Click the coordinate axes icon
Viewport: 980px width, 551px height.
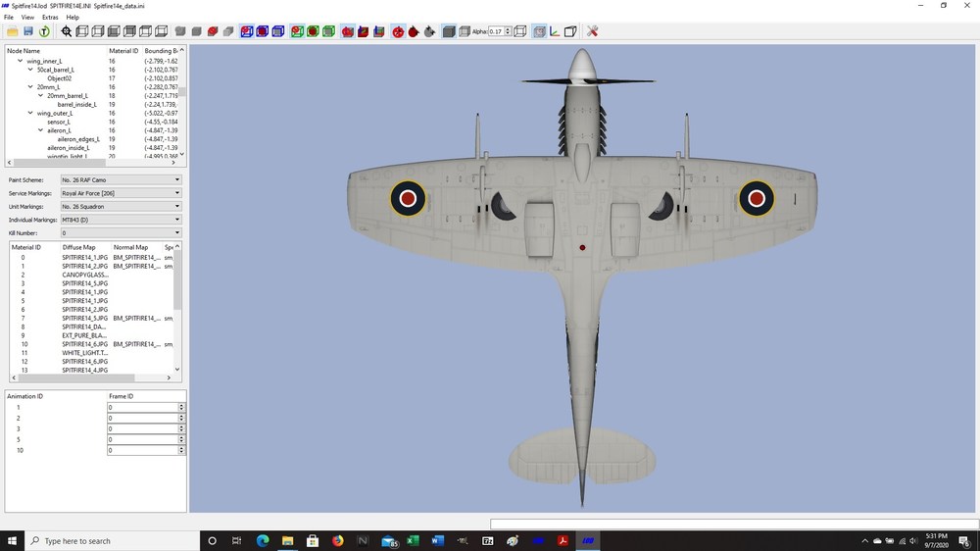pyautogui.click(x=555, y=31)
